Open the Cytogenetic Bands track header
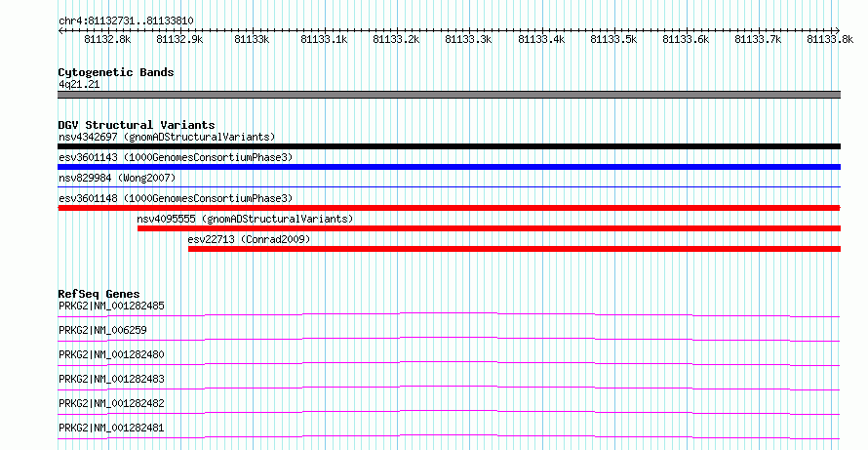The width and height of the screenshot is (868, 450). pos(116,72)
